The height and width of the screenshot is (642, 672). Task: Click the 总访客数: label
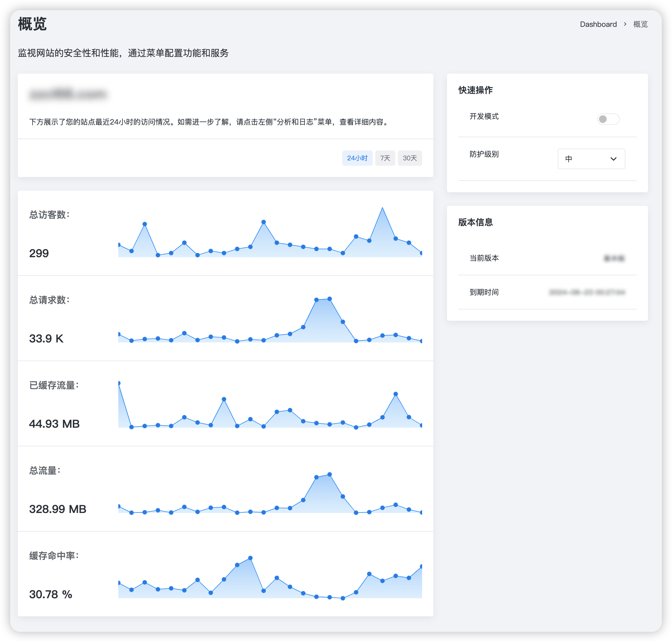coord(50,215)
